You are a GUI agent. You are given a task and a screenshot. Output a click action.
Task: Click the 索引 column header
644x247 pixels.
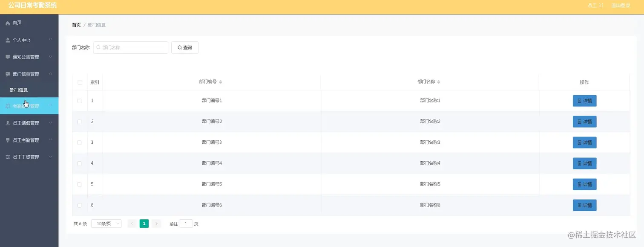tap(95, 82)
